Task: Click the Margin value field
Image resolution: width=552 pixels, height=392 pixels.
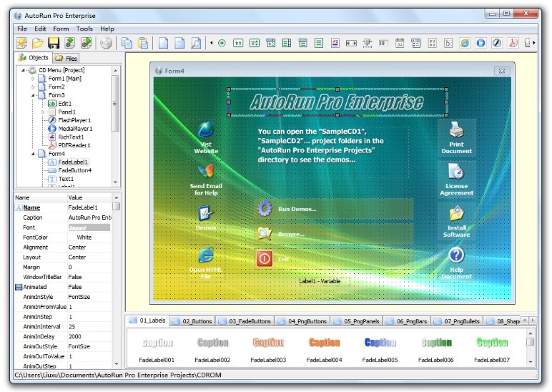Action: [89, 267]
